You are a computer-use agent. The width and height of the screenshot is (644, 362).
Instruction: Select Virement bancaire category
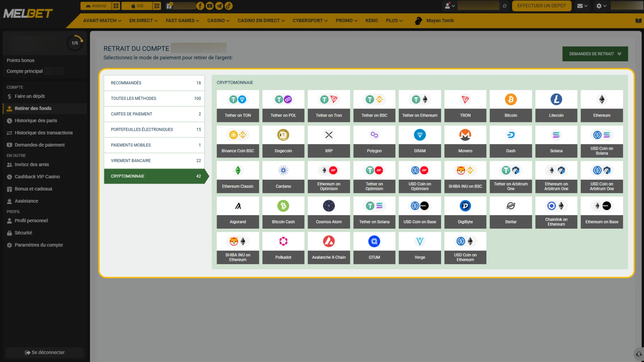[x=154, y=161]
